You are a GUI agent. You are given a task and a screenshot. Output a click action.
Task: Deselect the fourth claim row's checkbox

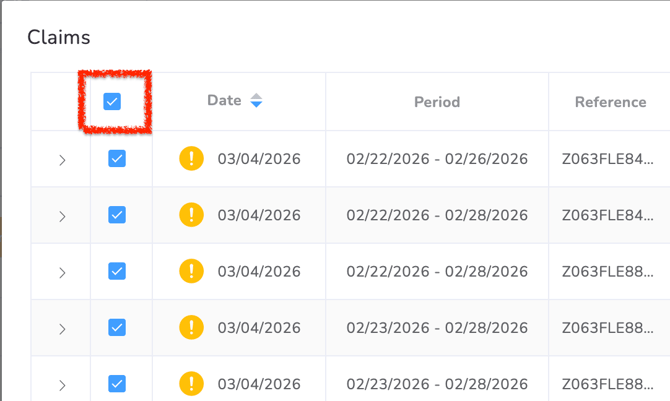(x=117, y=327)
